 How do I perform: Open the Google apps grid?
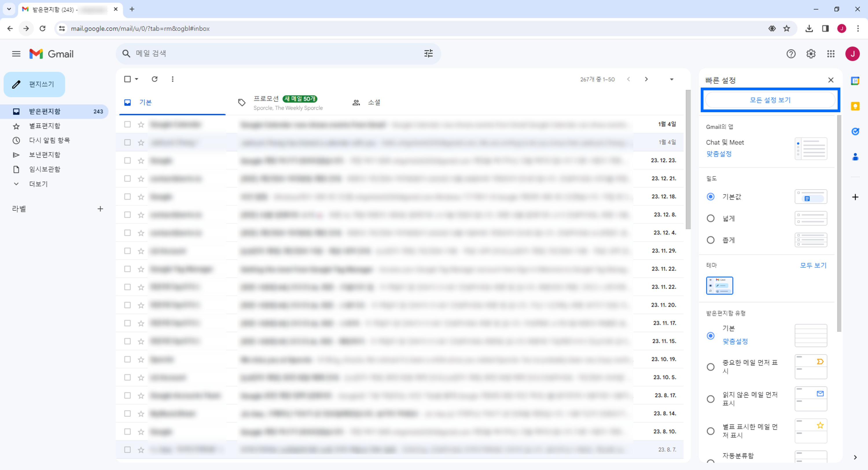click(831, 54)
